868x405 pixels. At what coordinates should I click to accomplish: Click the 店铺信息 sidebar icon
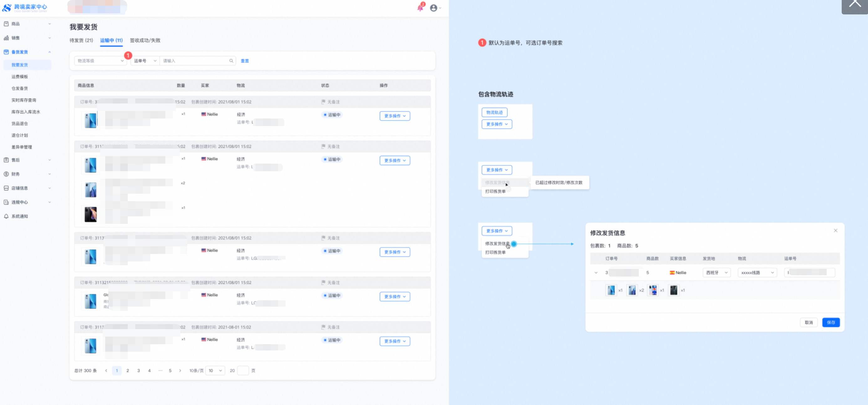coord(6,188)
